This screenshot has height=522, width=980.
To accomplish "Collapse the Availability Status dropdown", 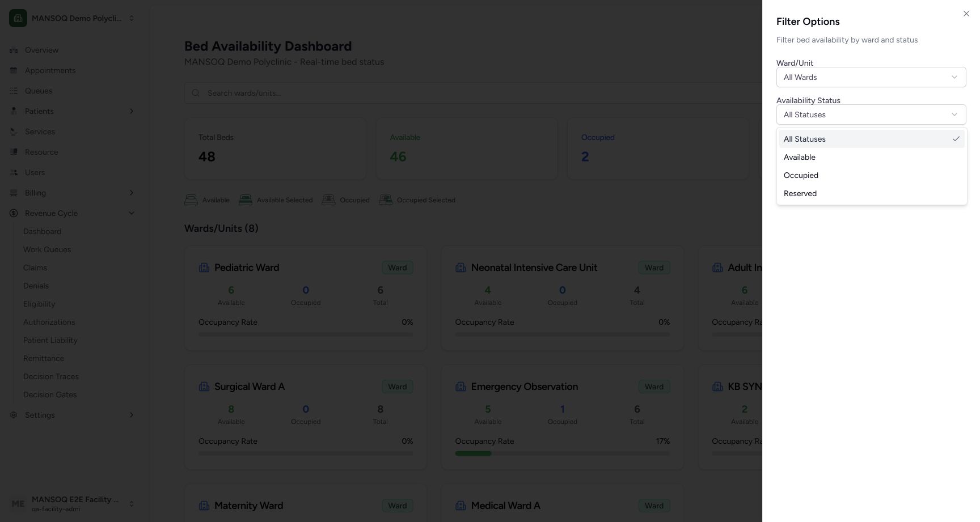I will 871,114.
